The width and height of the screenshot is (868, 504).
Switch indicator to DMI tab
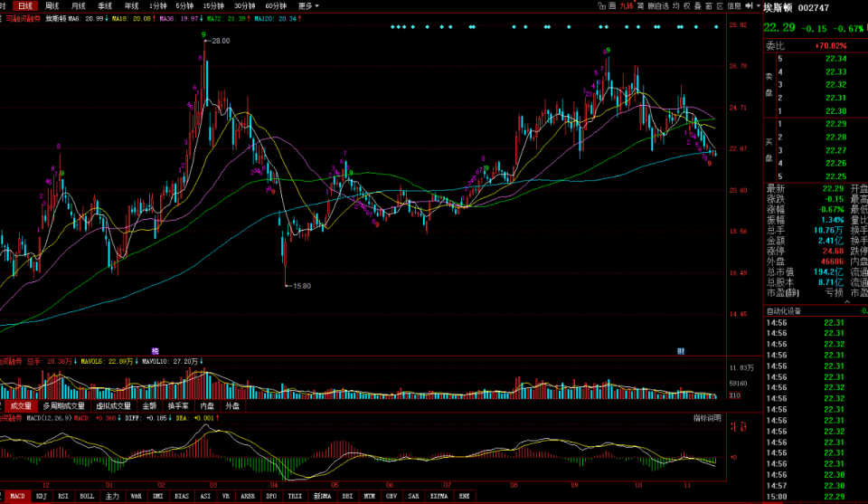tap(158, 496)
